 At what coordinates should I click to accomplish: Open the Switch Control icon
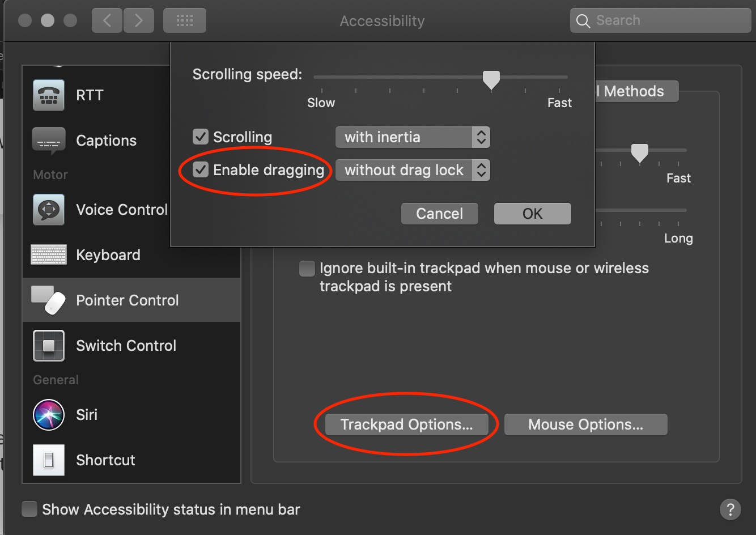[49, 346]
